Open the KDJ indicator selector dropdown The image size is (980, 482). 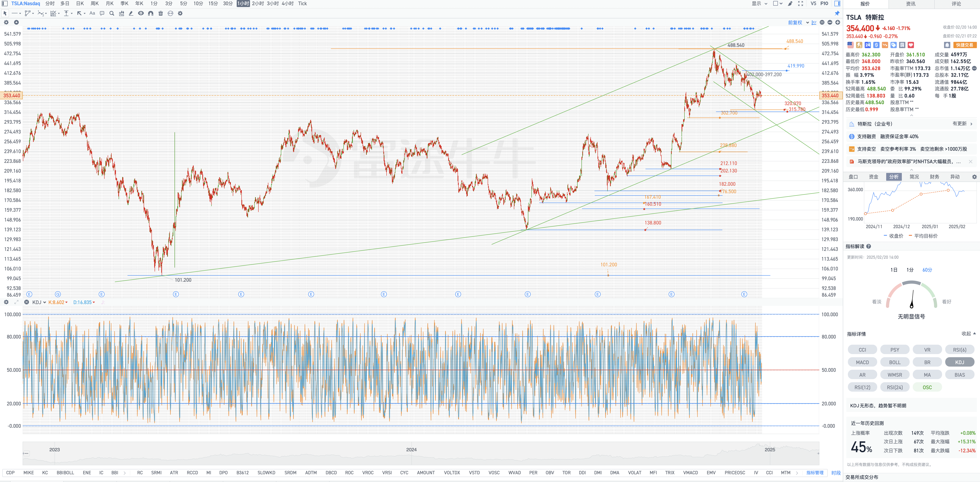pyautogui.click(x=39, y=302)
